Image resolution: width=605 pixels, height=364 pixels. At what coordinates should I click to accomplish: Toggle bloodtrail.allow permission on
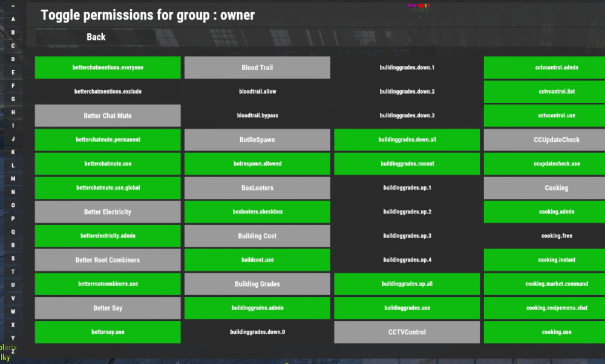(x=257, y=91)
